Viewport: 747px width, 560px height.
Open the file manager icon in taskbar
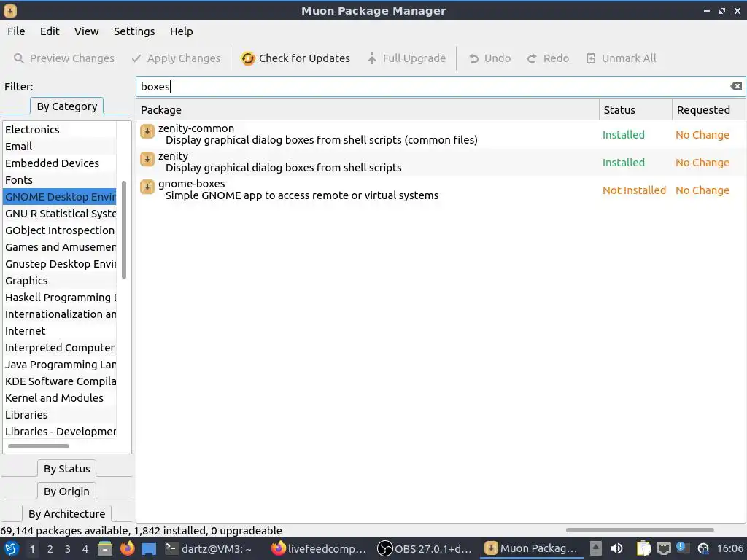coord(105,548)
